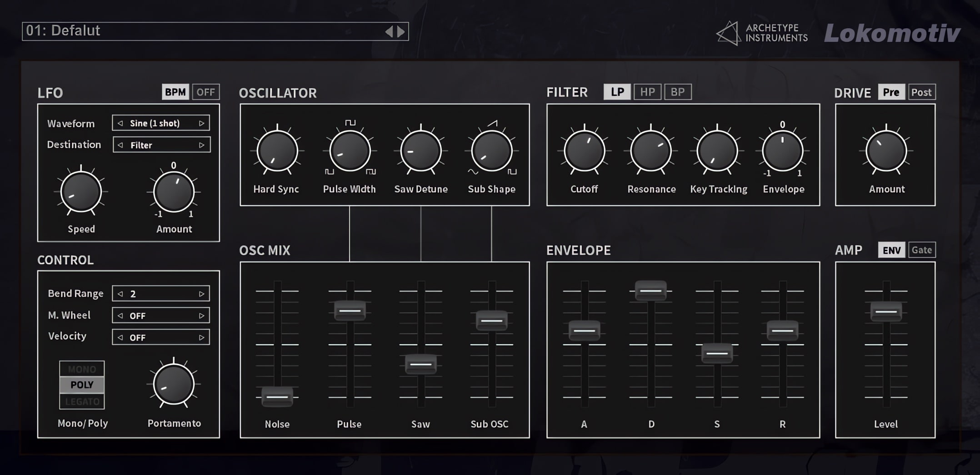Click the Portamento knob
Screen dimensions: 980x475
point(174,384)
